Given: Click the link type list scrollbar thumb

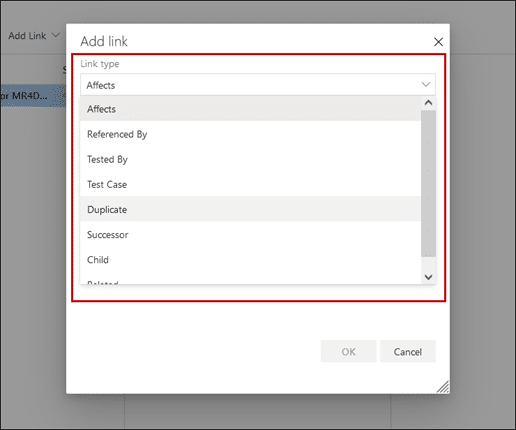Looking at the screenshot, I should [428, 183].
